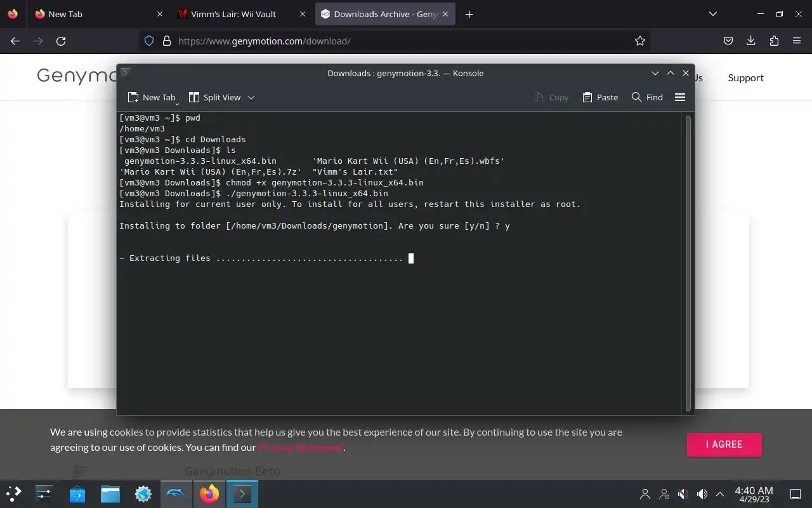
Task: Close the New Tab browser tab
Action: [x=159, y=14]
